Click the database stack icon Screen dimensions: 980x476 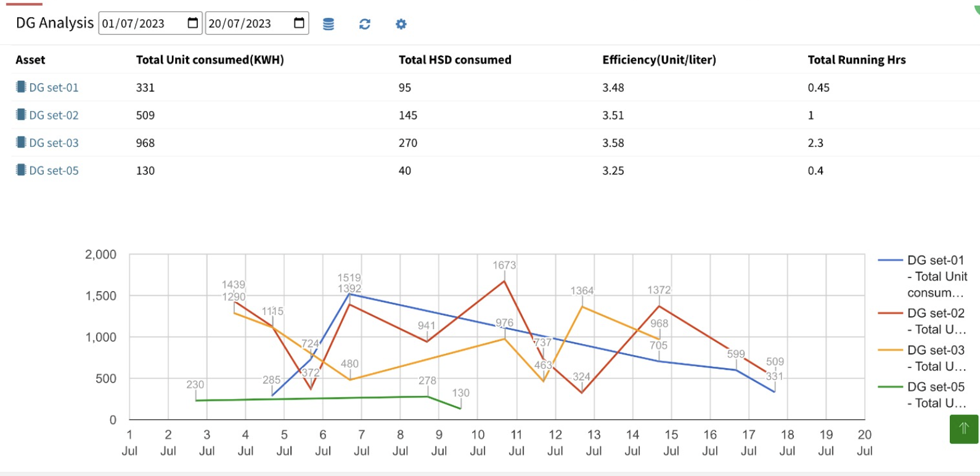(x=329, y=24)
